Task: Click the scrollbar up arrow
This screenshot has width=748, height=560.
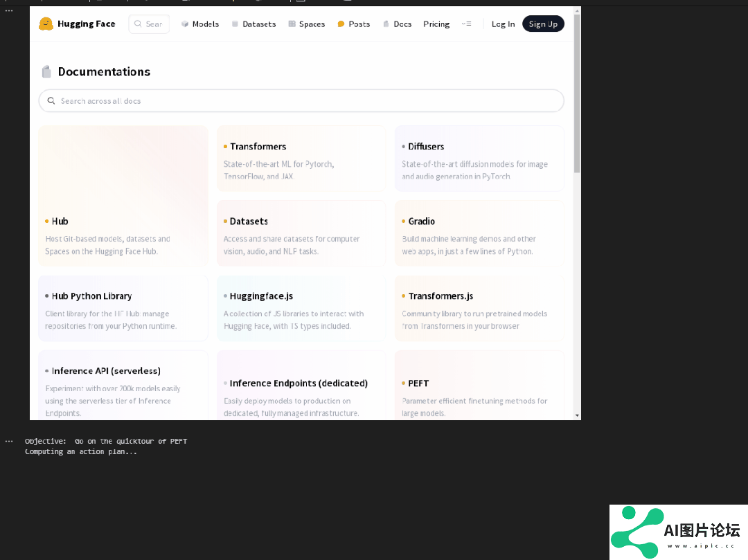Action: click(x=577, y=10)
